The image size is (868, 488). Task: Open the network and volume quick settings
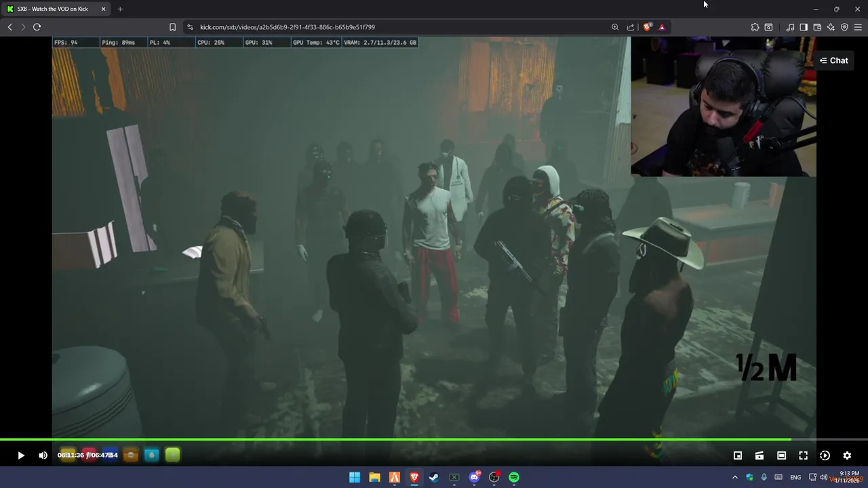click(x=818, y=477)
